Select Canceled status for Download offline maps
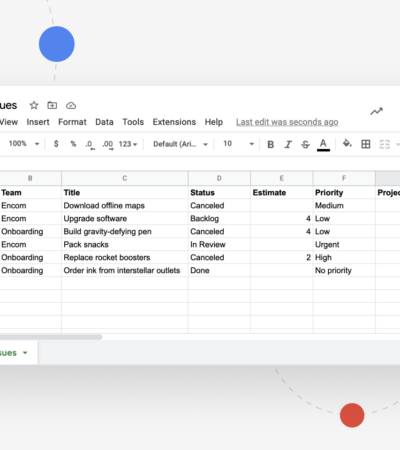 (x=219, y=205)
